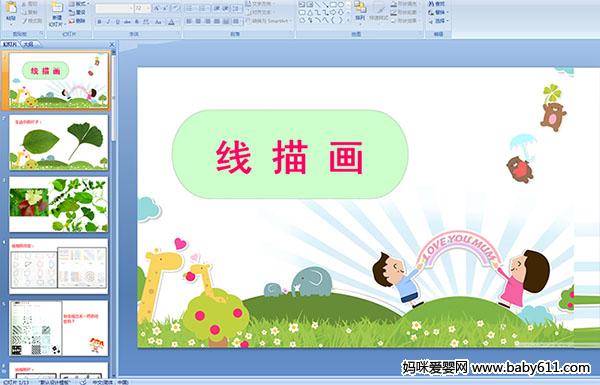Click the Font Color icon
The width and height of the screenshot is (600, 385).
171,22
